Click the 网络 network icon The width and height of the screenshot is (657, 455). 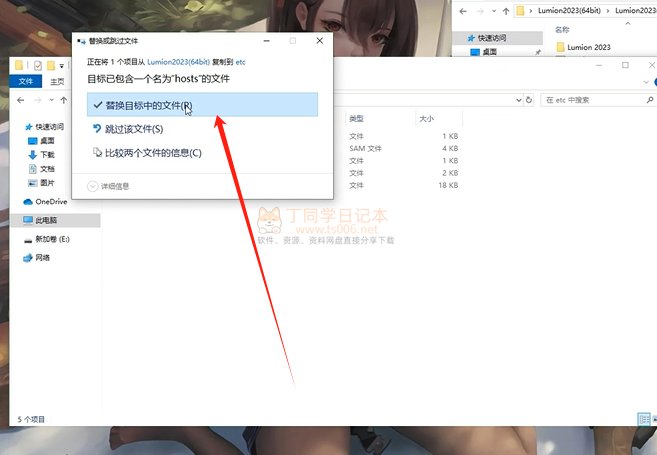click(x=28, y=258)
